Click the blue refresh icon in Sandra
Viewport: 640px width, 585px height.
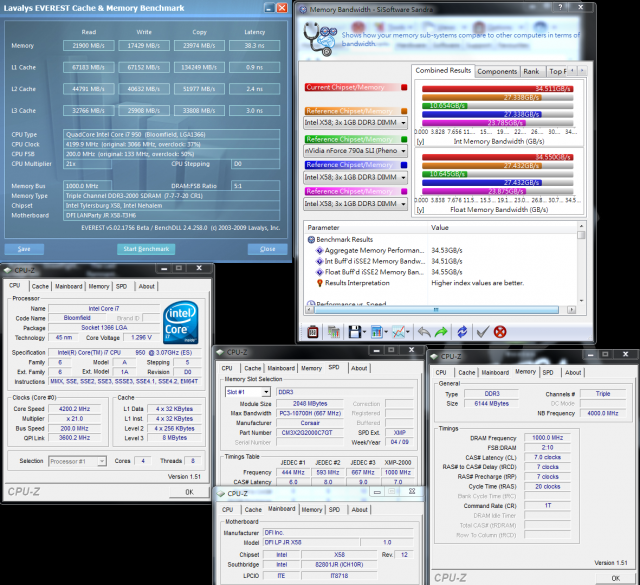462,332
